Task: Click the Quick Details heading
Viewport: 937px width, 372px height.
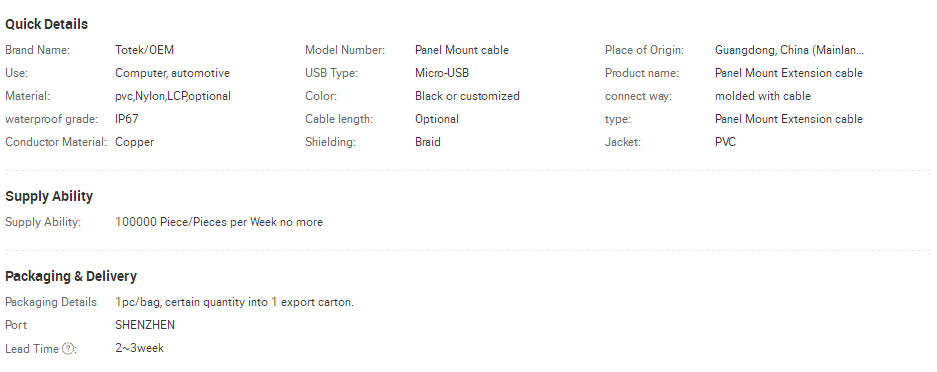Action: 47,24
